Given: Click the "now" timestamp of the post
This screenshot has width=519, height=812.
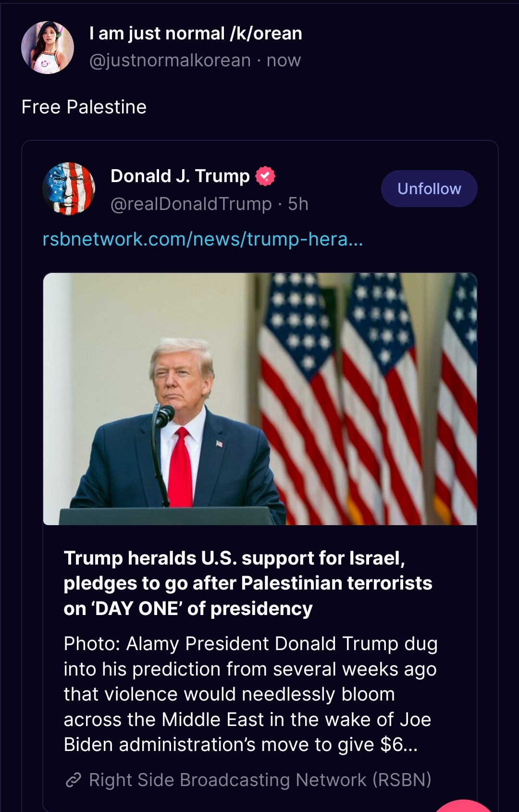Looking at the screenshot, I should point(284,61).
